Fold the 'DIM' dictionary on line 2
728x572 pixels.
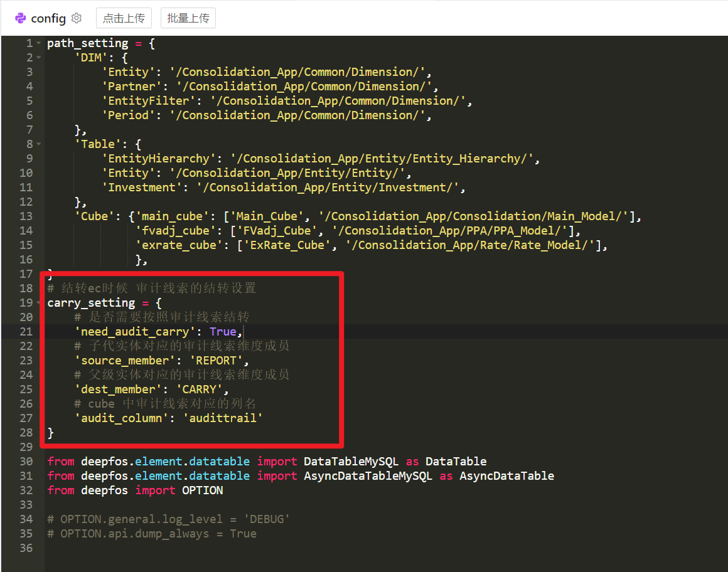click(x=39, y=58)
